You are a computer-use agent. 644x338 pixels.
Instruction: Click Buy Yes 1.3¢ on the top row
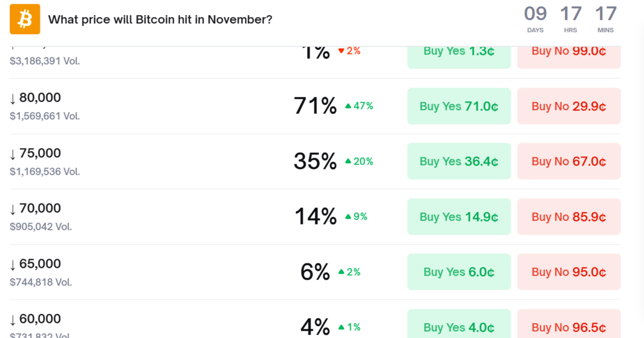pyautogui.click(x=459, y=51)
